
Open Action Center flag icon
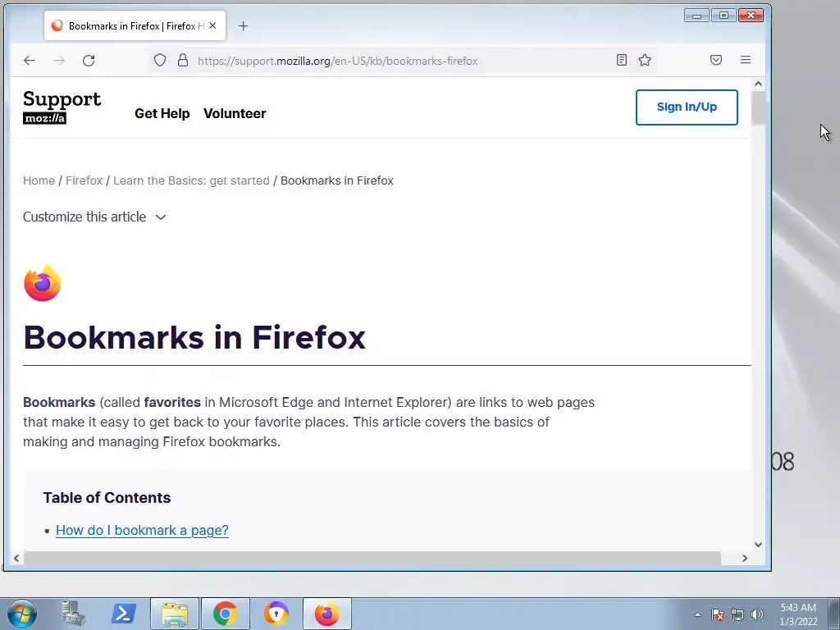tap(718, 614)
